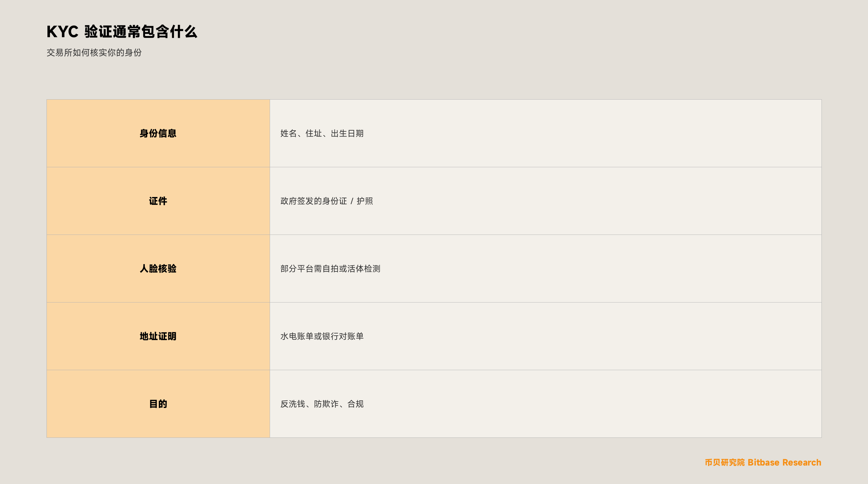868x484 pixels.
Task: Select the cell 水电账单或银行对账单
Action: click(546, 336)
